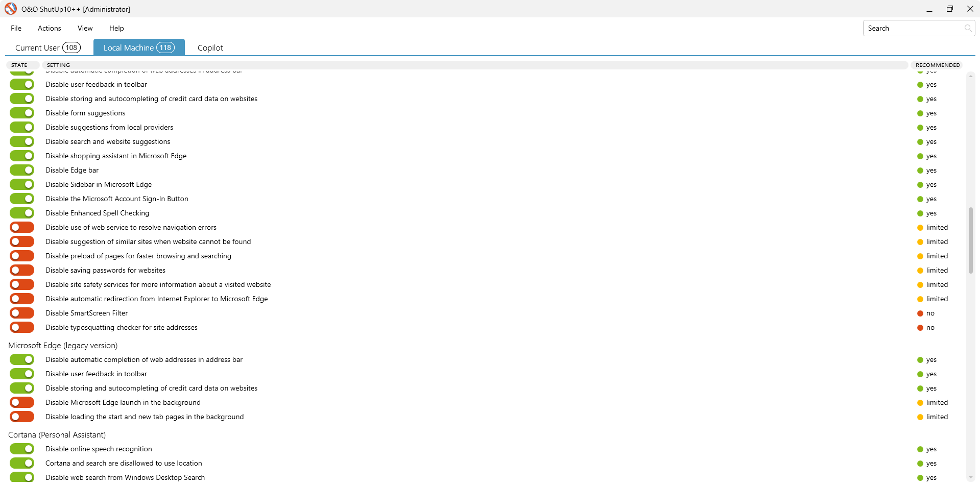Switch to the Current User tab
Viewport: 980px width, 486px height.
(x=47, y=47)
